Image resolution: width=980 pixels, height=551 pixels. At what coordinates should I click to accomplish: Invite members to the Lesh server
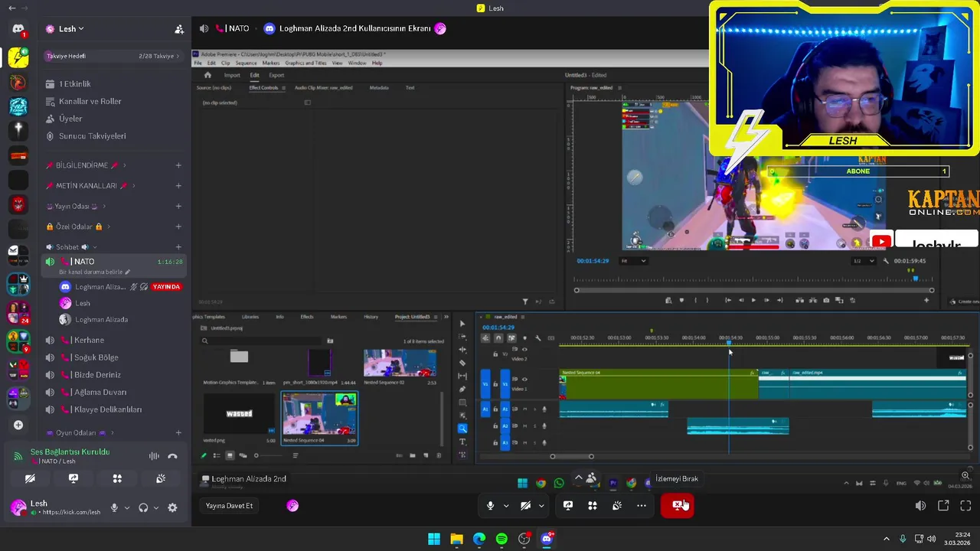tap(179, 29)
